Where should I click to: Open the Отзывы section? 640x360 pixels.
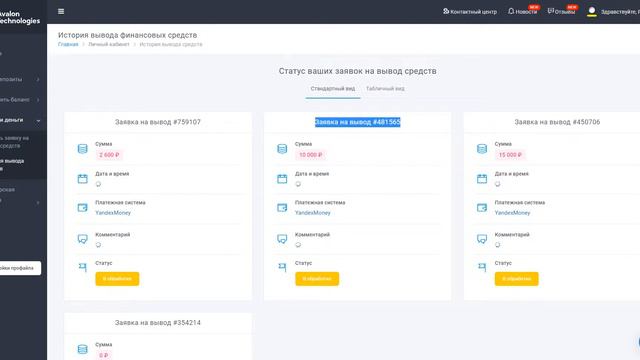pyautogui.click(x=561, y=11)
